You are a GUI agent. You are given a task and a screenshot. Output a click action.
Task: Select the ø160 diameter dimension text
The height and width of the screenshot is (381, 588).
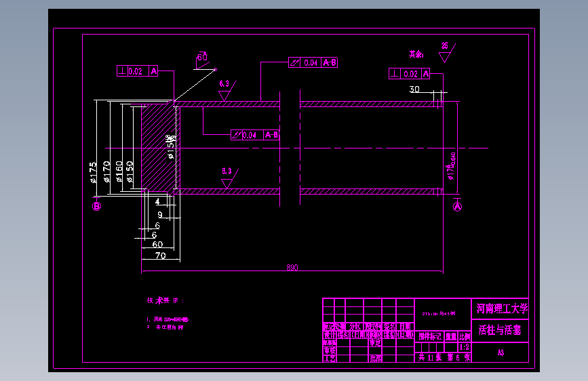pos(119,172)
